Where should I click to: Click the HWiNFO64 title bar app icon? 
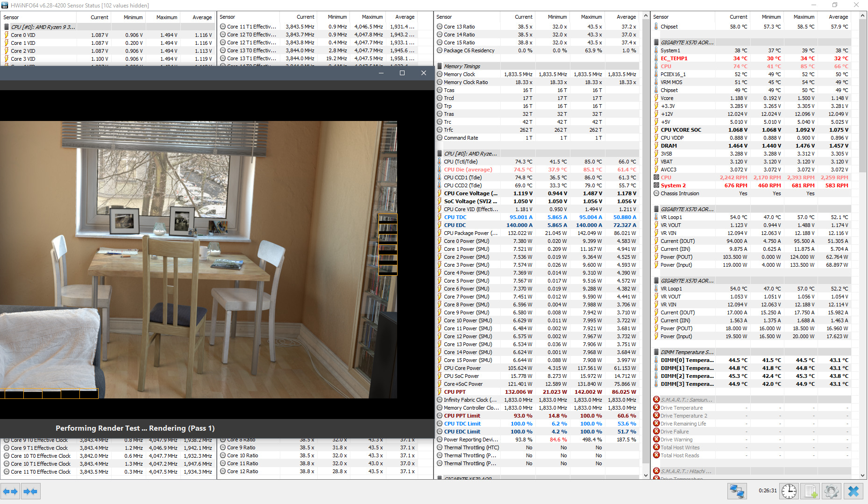[x=5, y=5]
